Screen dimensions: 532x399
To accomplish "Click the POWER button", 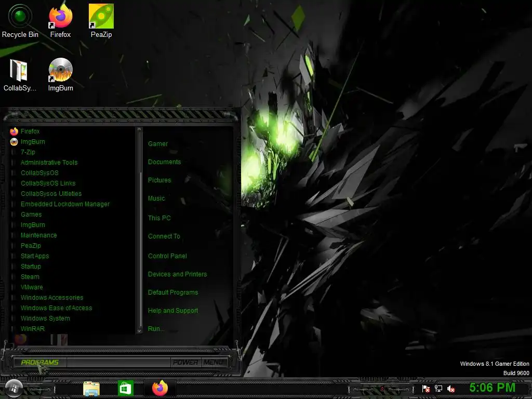I will tap(185, 362).
